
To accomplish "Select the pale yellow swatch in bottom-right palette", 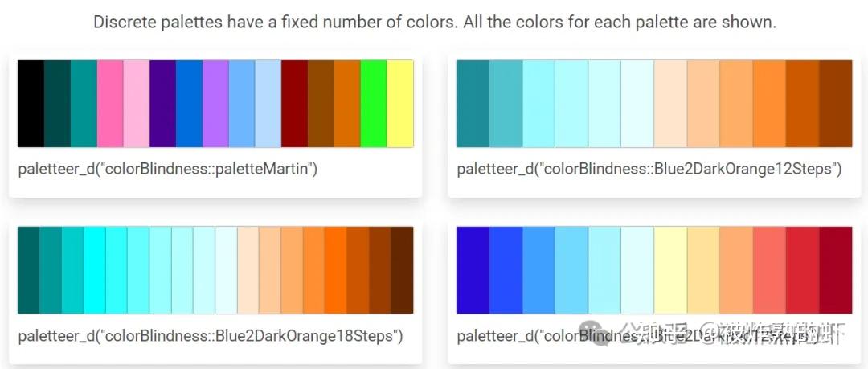I will coord(671,270).
